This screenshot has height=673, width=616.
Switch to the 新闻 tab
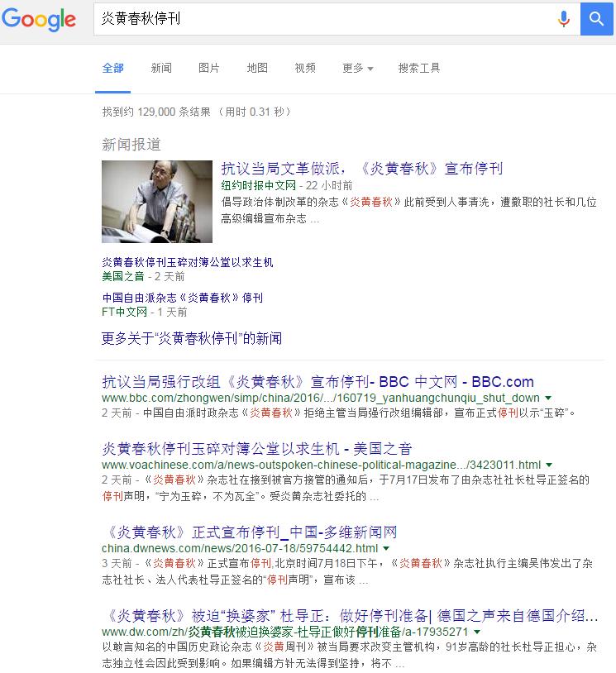tap(161, 68)
